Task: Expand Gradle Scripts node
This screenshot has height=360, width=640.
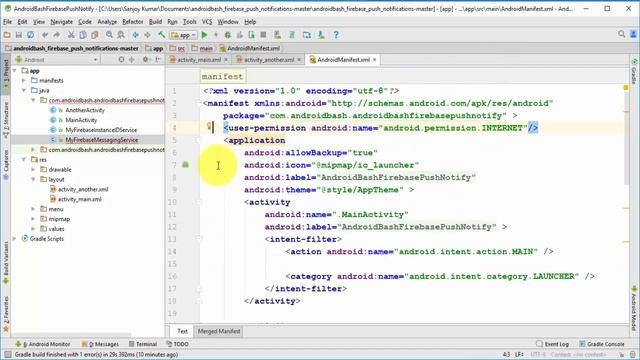Action: [x=15, y=238]
